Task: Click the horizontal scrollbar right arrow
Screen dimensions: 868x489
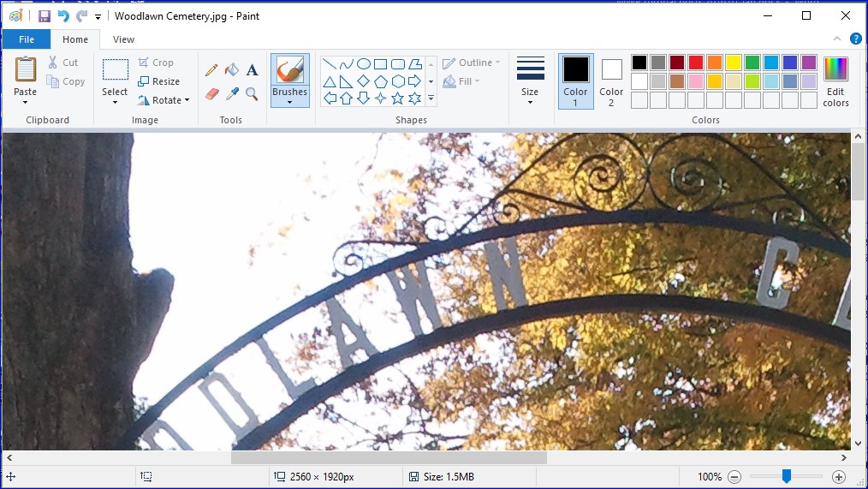Action: [844, 457]
